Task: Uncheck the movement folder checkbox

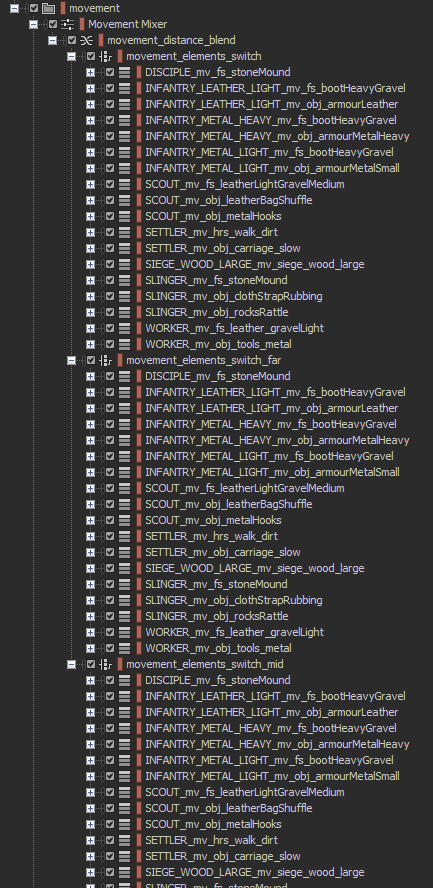Action: tap(34, 8)
